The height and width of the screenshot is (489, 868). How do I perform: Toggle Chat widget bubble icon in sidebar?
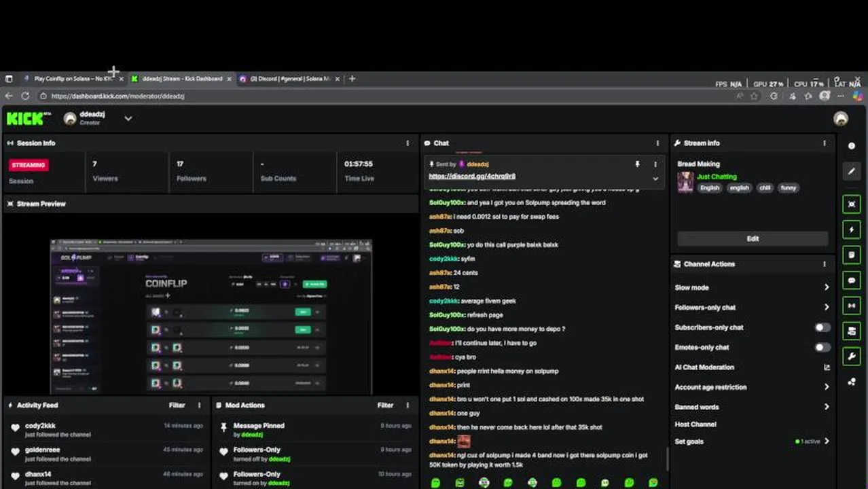(852, 280)
